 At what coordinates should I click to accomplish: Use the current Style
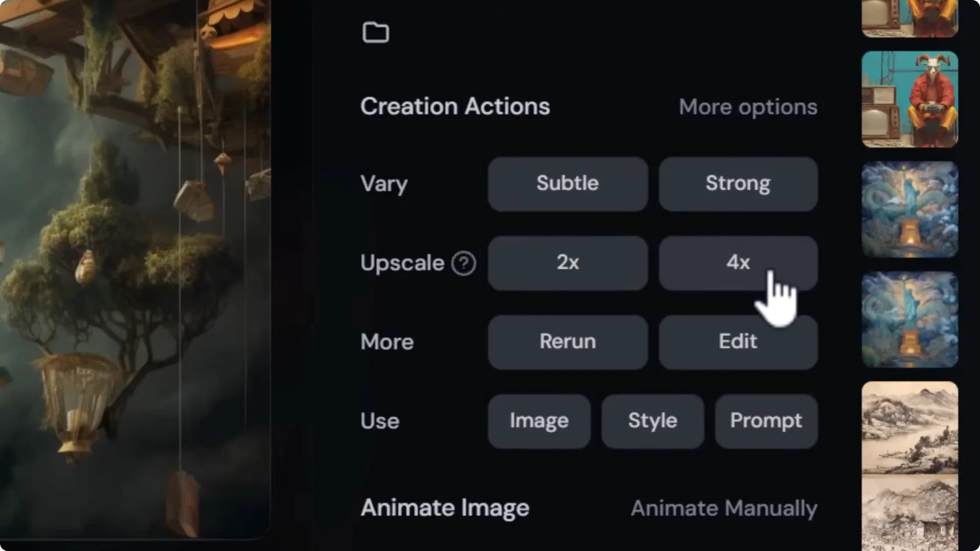coord(652,421)
